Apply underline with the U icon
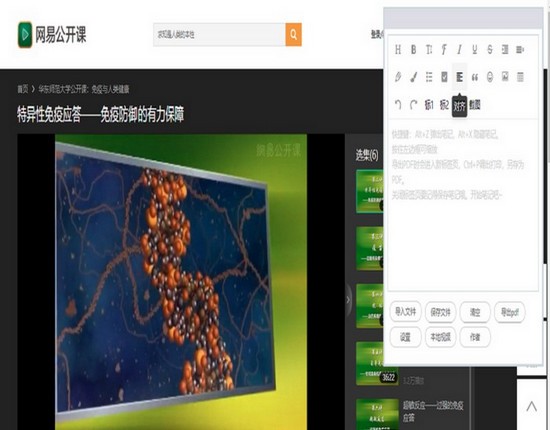The width and height of the screenshot is (550, 430). (475, 49)
